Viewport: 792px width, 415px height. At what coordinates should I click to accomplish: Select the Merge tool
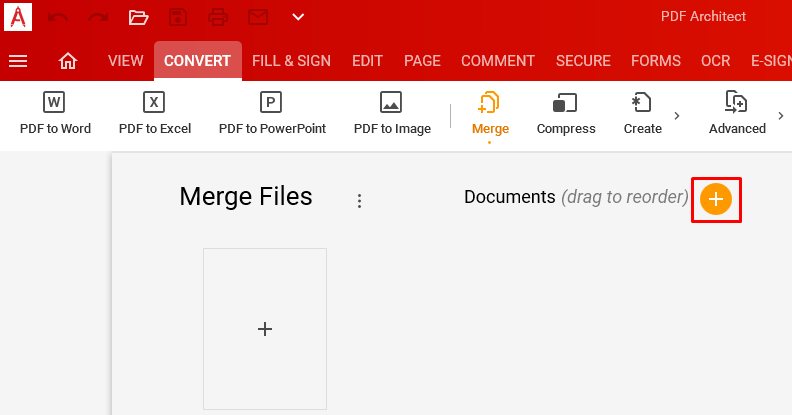click(x=490, y=115)
